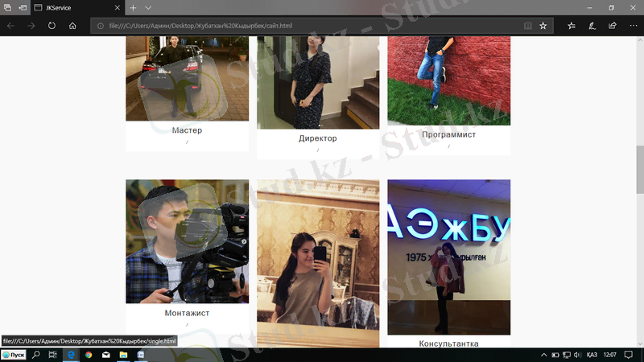
Task: Click the page vertical scrollbar thumb
Action: click(640, 169)
